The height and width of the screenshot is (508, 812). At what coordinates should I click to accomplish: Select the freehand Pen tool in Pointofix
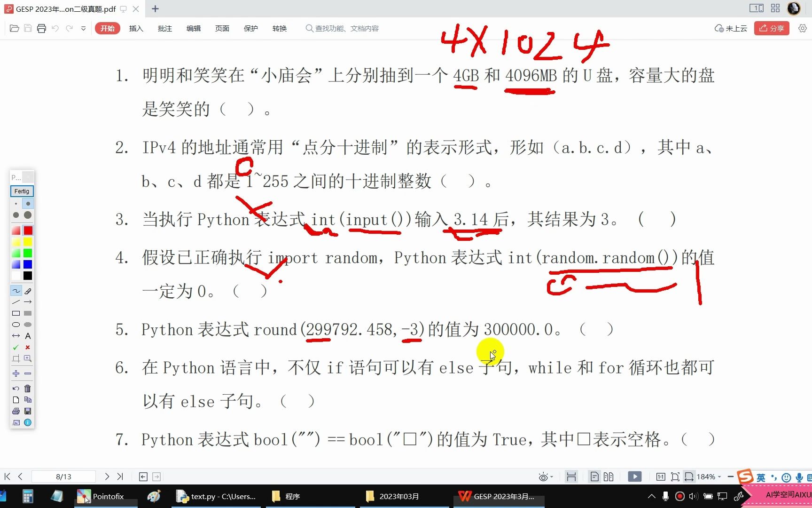point(16,290)
